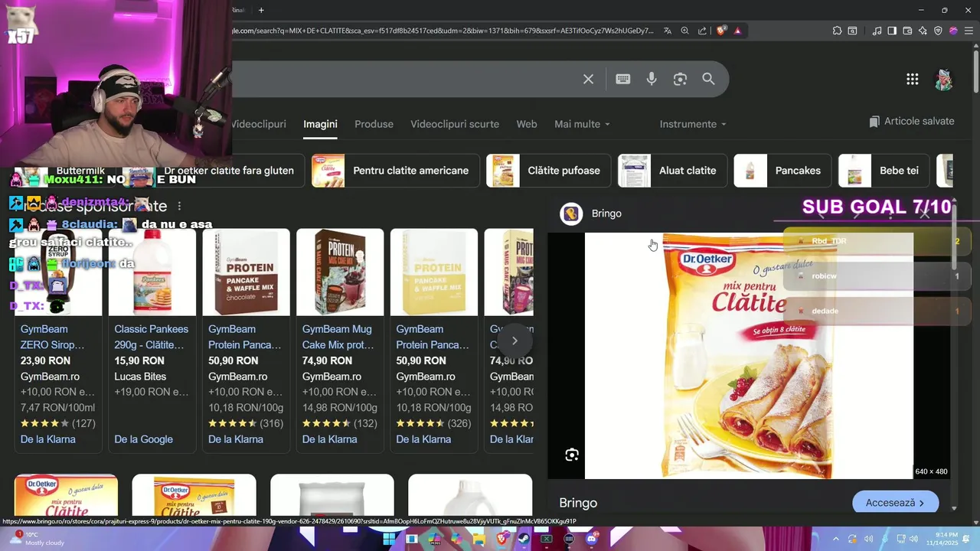Show next sponsored products with arrow
Image resolution: width=980 pixels, height=551 pixels.
coord(514,341)
